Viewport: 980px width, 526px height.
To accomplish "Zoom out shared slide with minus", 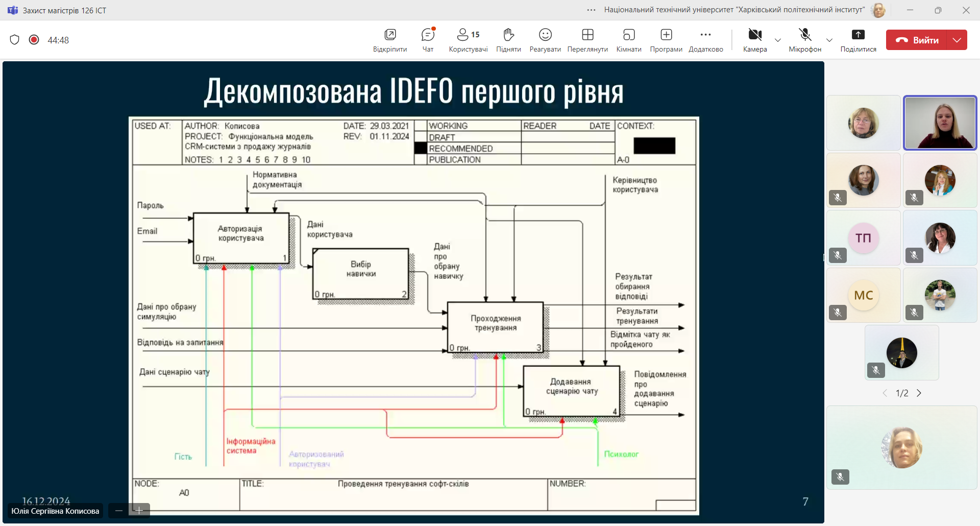I will [x=119, y=511].
